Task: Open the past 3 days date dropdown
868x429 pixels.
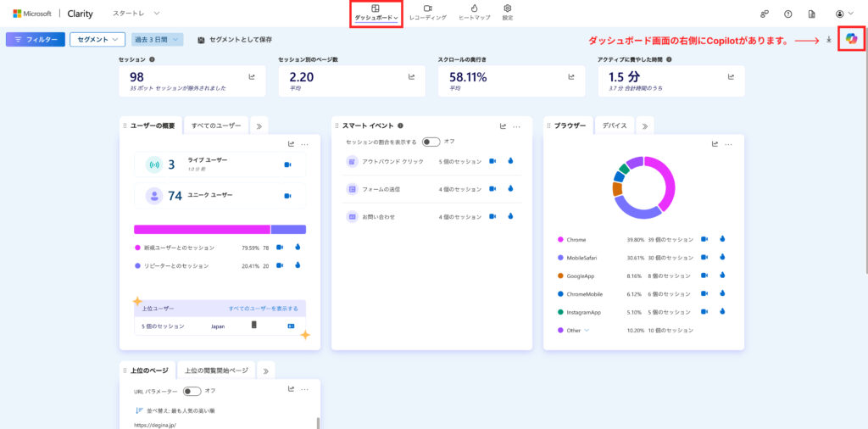Action: point(158,40)
